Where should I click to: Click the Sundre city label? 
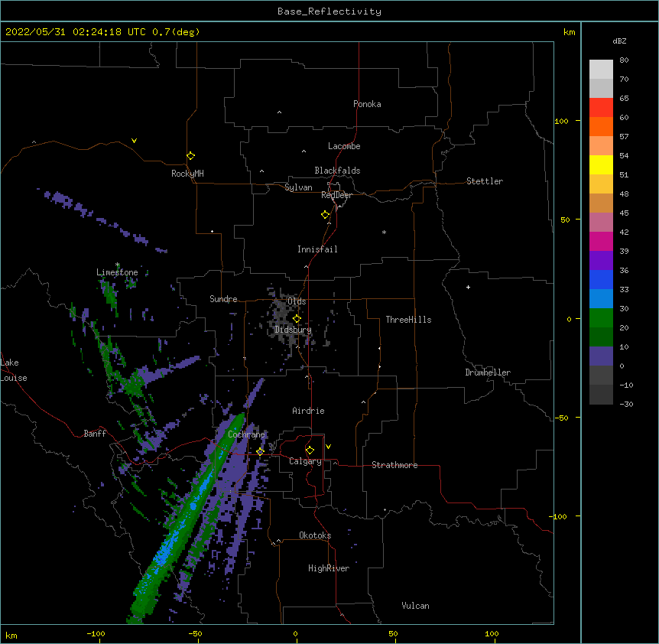(x=223, y=299)
